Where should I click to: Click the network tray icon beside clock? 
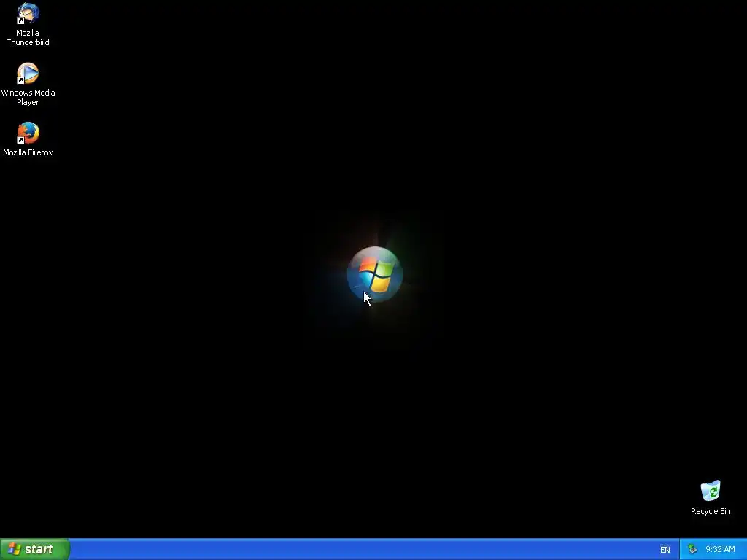pos(692,550)
